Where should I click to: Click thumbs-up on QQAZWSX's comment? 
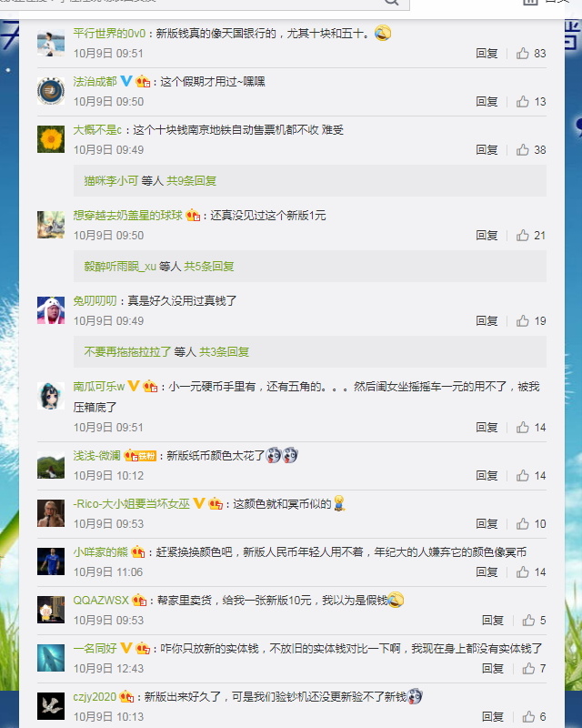pos(528,621)
